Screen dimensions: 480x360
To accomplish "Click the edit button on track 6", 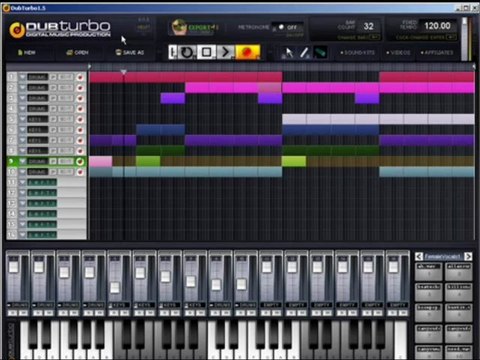I will coord(66,130).
